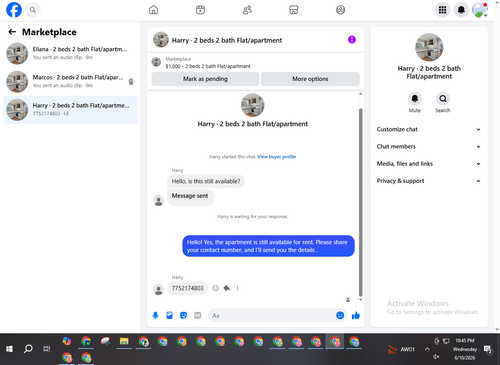This screenshot has height=365, width=500.
Task: Open more actions for the 7752174803 message
Action: click(237, 288)
